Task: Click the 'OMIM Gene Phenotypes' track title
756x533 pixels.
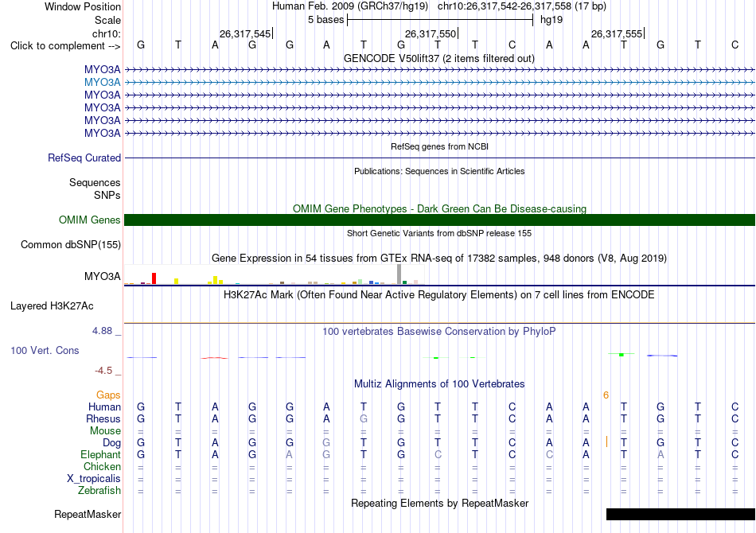Action: pyautogui.click(x=439, y=208)
